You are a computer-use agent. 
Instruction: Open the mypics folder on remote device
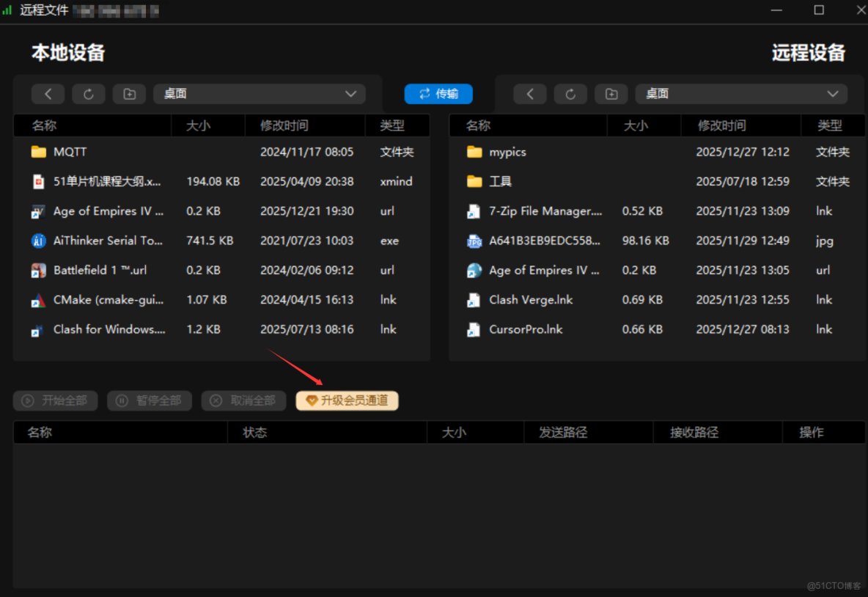coord(507,152)
